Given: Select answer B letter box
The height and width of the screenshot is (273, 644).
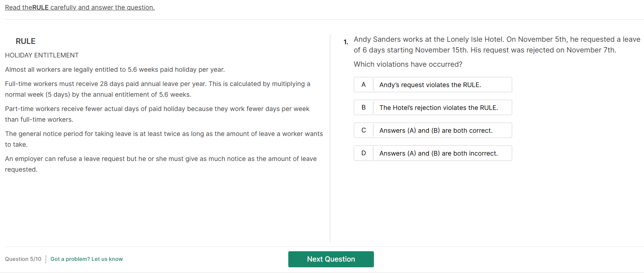Looking at the screenshot, I should (x=364, y=107).
